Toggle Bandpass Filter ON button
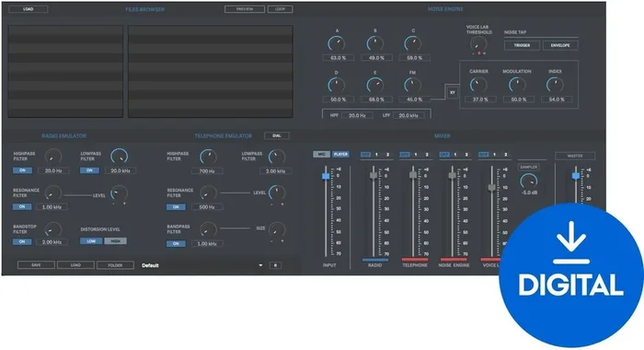 pyautogui.click(x=176, y=243)
